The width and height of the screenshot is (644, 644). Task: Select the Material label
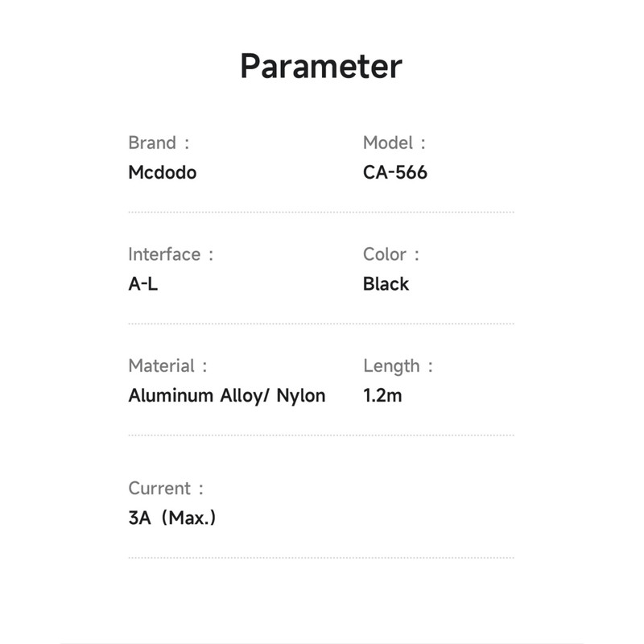coord(167,365)
